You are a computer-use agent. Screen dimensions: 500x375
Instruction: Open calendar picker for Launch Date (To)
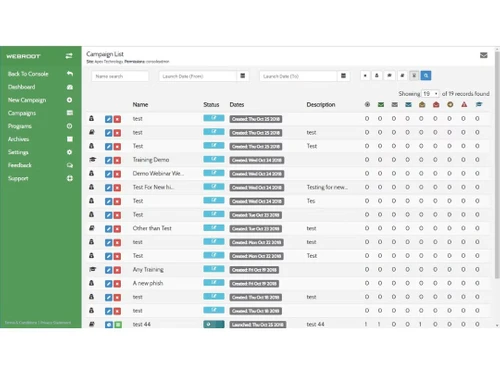pyautogui.click(x=343, y=76)
